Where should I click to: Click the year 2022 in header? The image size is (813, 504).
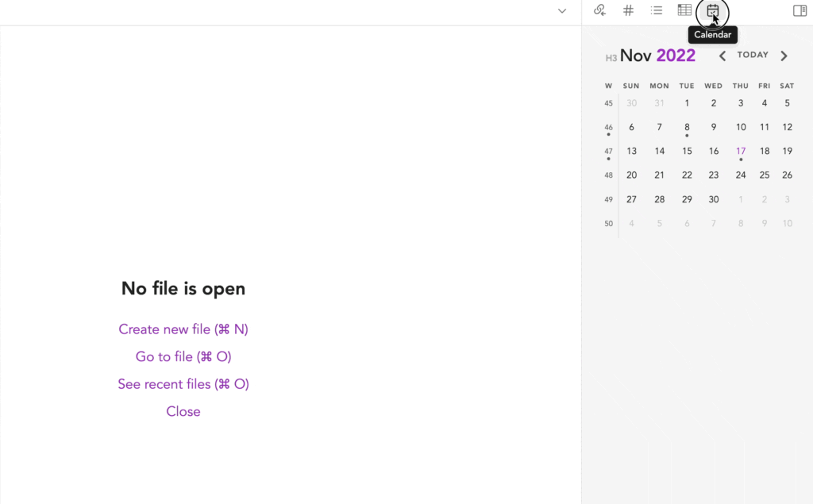point(676,56)
